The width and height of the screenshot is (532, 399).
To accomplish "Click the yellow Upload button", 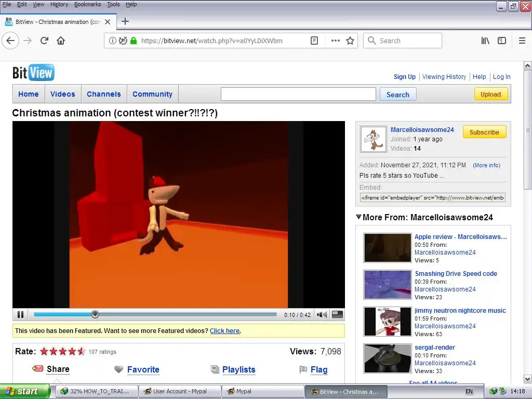I will (490, 95).
